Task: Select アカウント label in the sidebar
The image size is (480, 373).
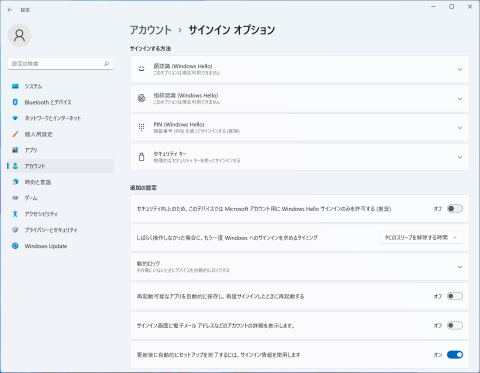Action: [35, 166]
